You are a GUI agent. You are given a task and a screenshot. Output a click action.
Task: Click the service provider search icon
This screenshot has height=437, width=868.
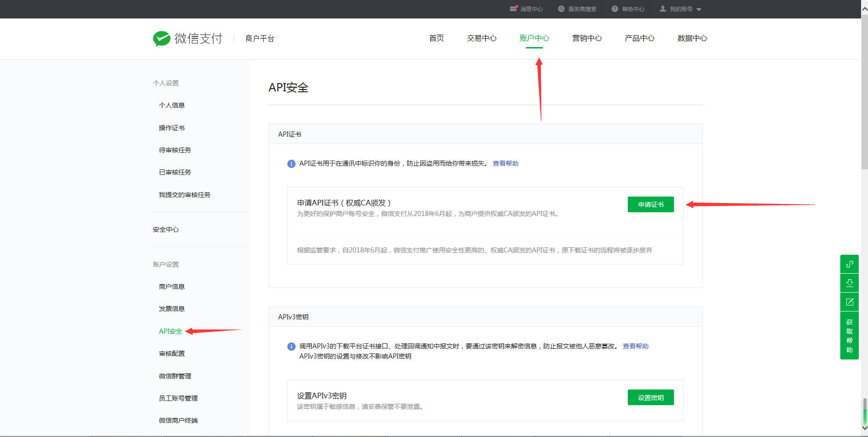point(561,9)
